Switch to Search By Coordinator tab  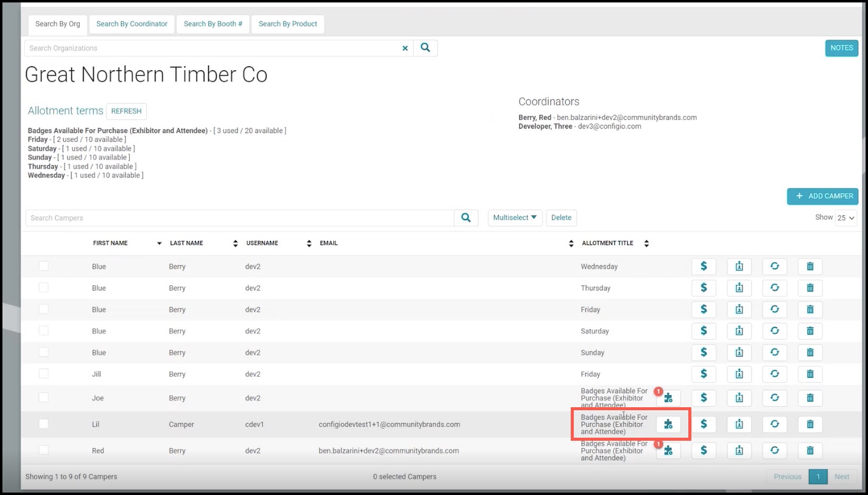[132, 24]
